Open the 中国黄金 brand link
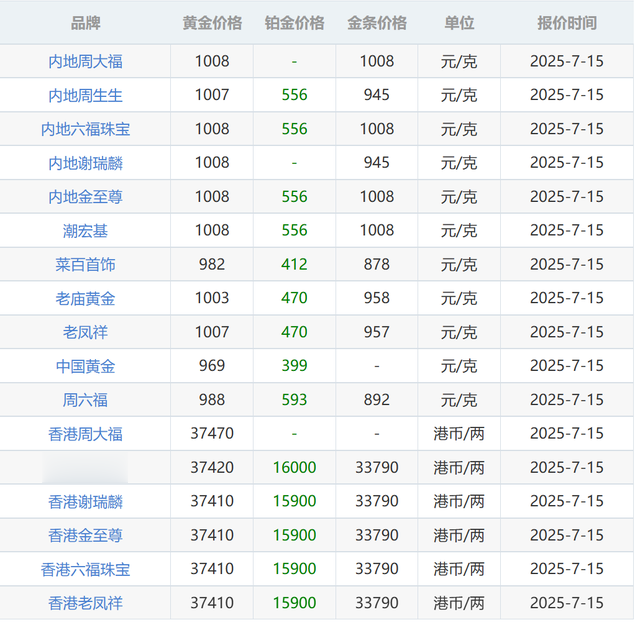Screen dimensions: 640x625 (x=86, y=367)
